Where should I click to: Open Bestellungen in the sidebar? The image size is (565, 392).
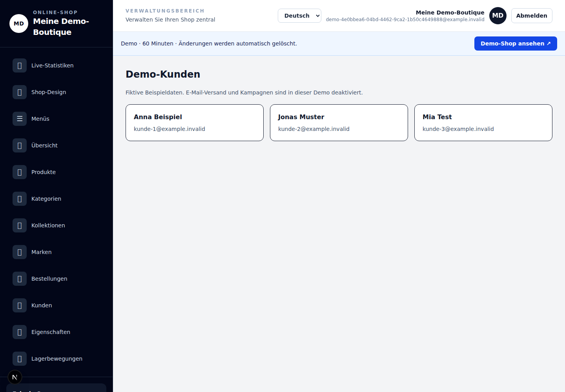pos(56,279)
